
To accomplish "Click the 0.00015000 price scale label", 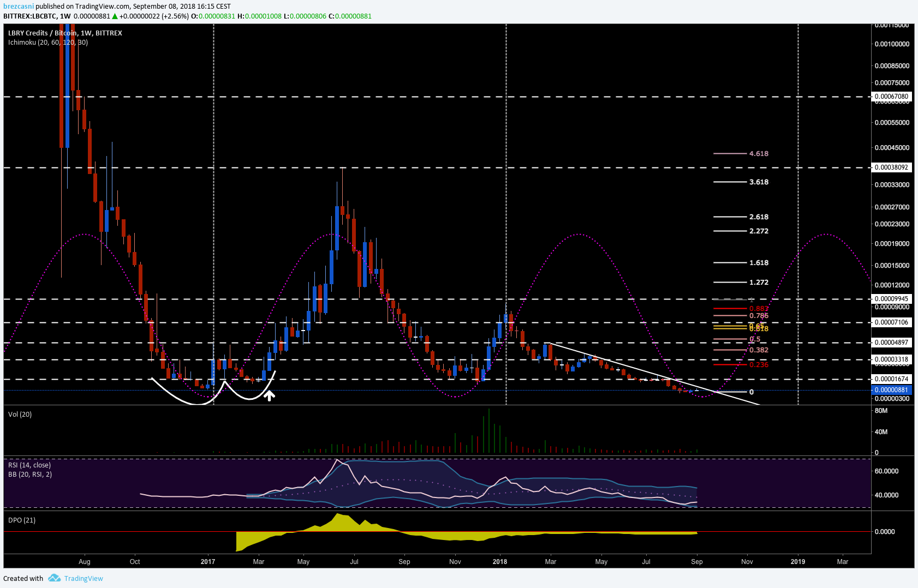I will pos(892,266).
